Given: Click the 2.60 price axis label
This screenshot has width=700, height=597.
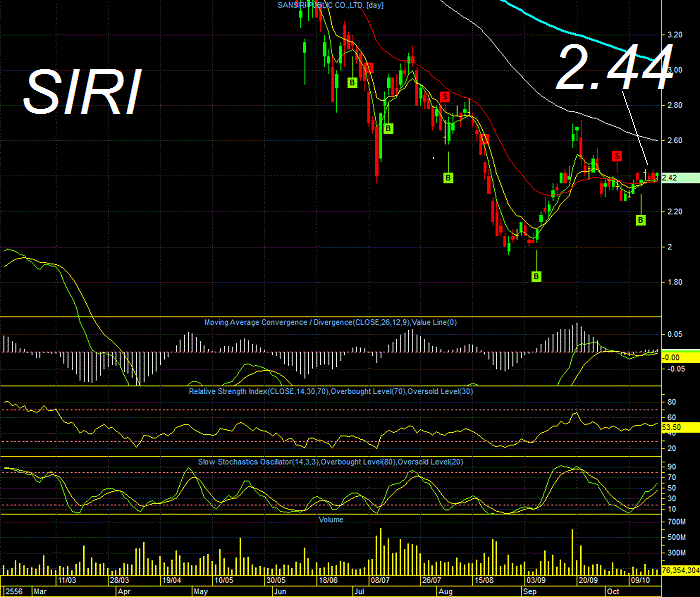Looking at the screenshot, I should (x=675, y=141).
